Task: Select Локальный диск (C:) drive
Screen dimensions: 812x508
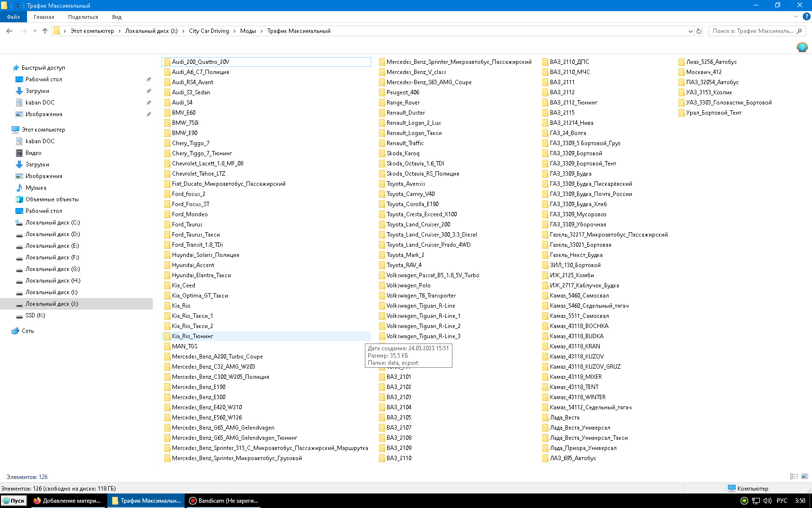Action: 53,223
